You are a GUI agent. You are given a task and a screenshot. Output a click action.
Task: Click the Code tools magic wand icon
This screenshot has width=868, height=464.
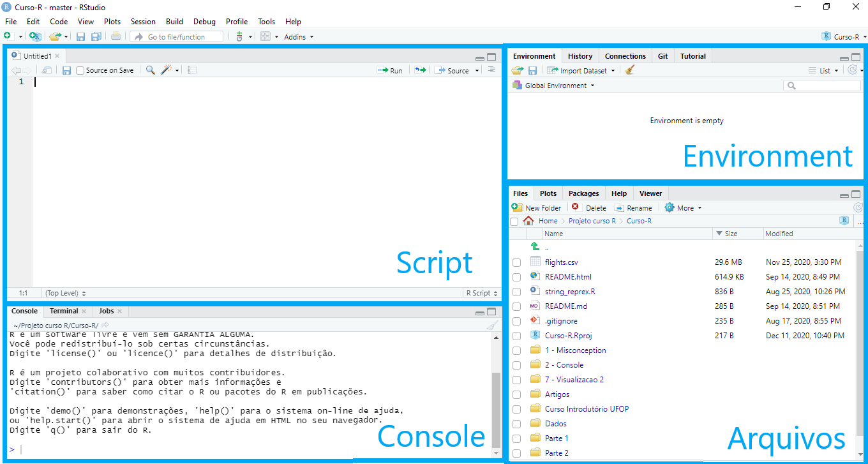pos(167,70)
